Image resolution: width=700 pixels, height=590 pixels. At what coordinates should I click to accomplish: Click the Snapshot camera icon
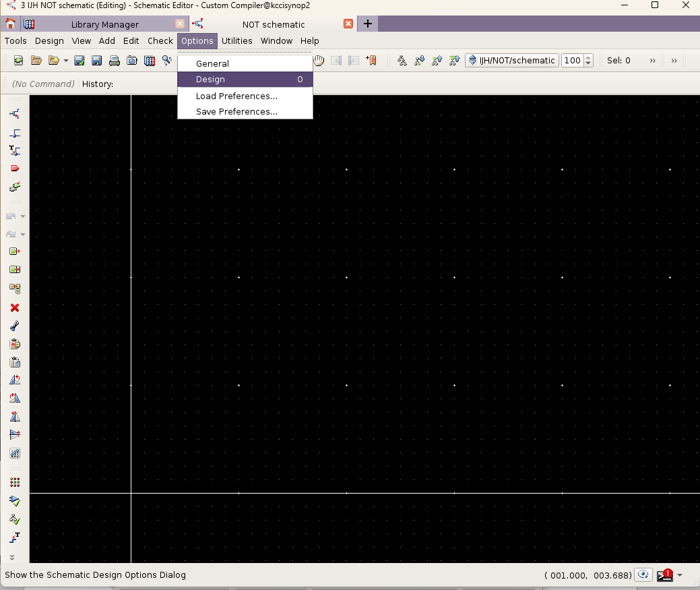pos(131,60)
